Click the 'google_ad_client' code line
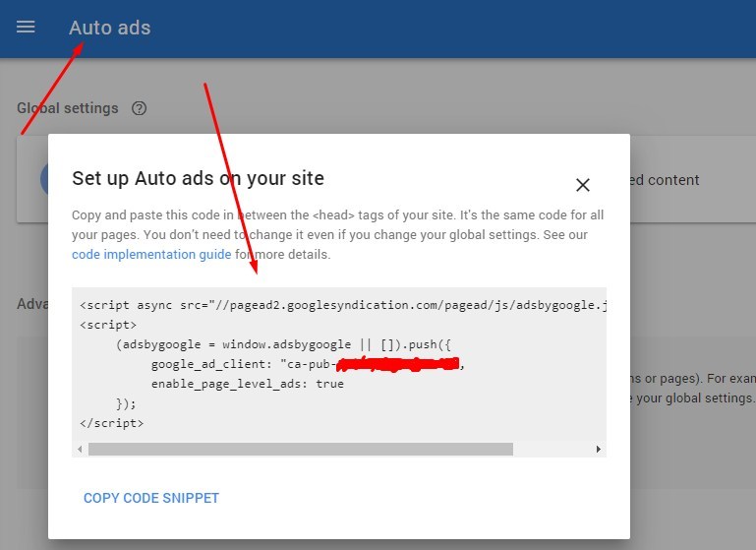This screenshot has height=550, width=756. (x=308, y=364)
